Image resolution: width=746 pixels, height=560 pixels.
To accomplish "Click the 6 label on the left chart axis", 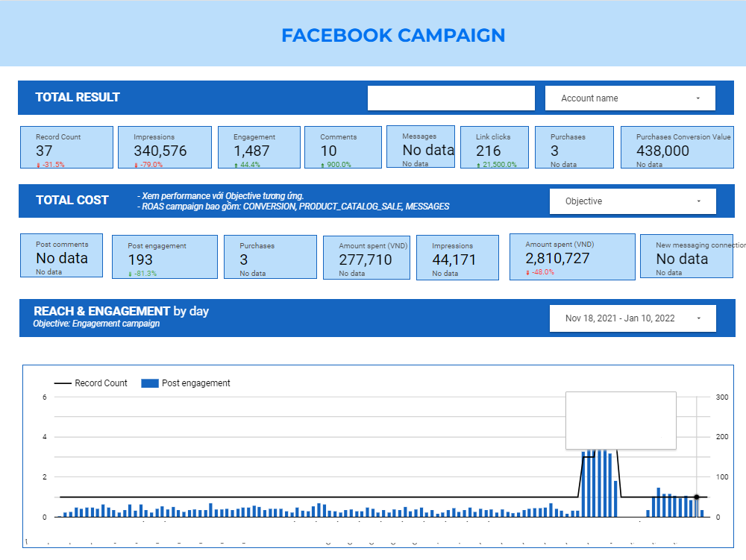I will [x=45, y=397].
